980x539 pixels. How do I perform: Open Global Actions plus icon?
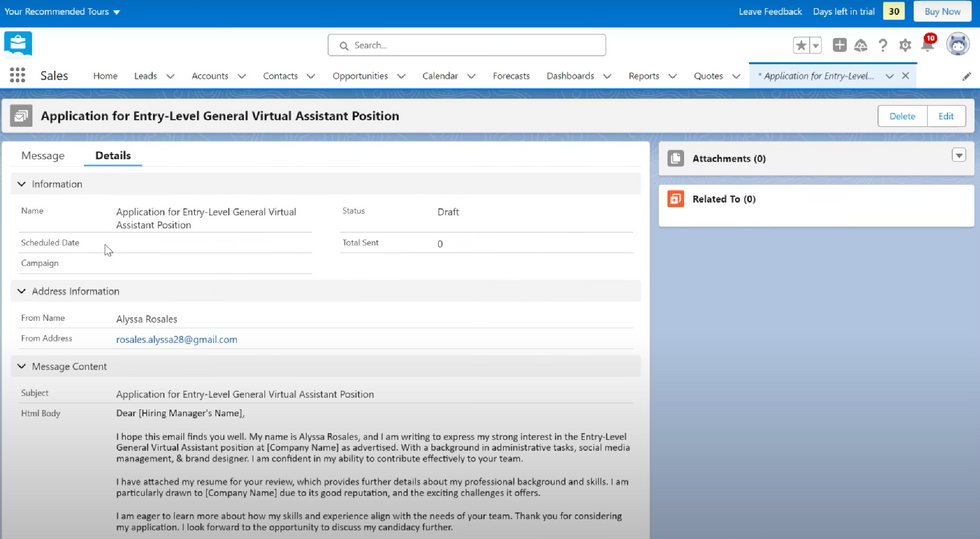tap(839, 45)
